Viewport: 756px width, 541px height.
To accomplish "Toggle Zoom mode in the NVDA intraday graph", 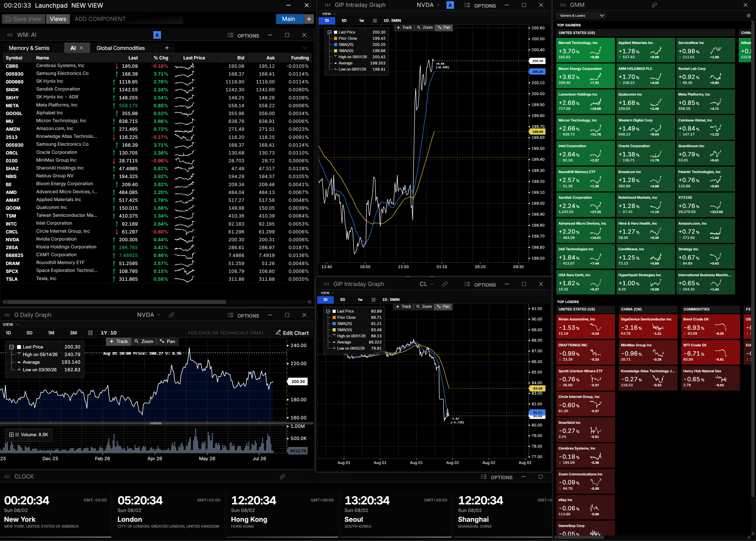I will pos(425,28).
